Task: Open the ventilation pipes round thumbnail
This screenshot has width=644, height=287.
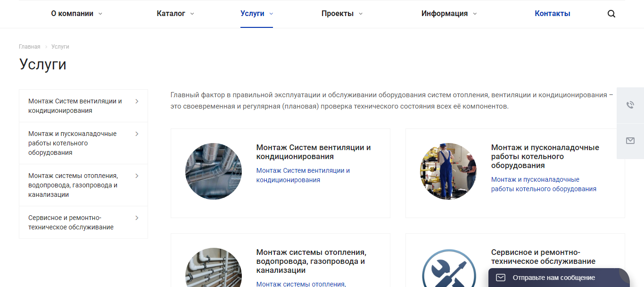Action: [214, 171]
